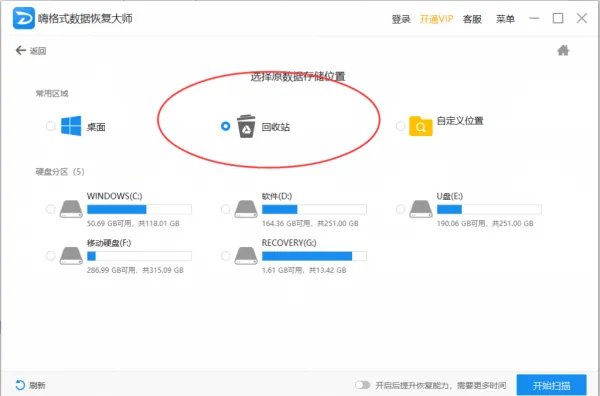Select the RECOVERY(G:) radio button

coord(225,256)
